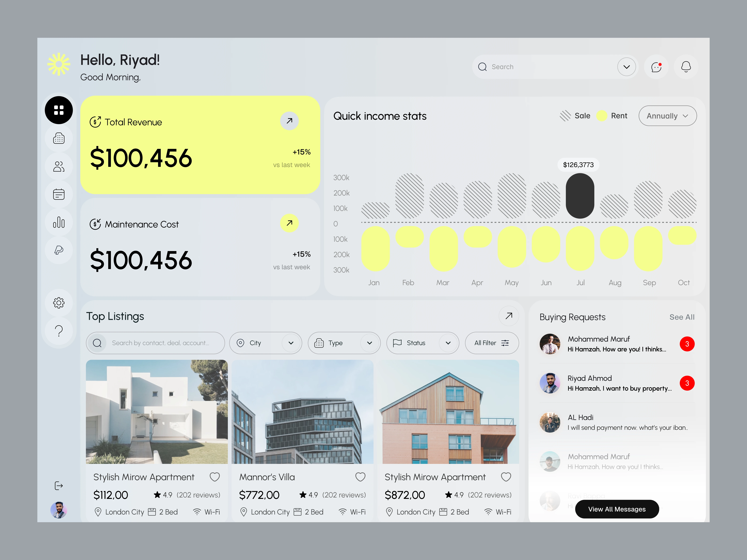
Task: Open the Annually period dropdown
Action: coord(667,116)
